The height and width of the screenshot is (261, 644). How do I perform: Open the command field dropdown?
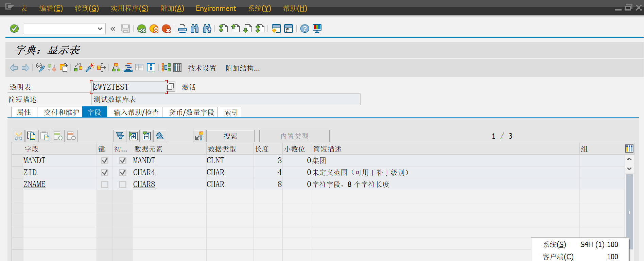tap(100, 29)
